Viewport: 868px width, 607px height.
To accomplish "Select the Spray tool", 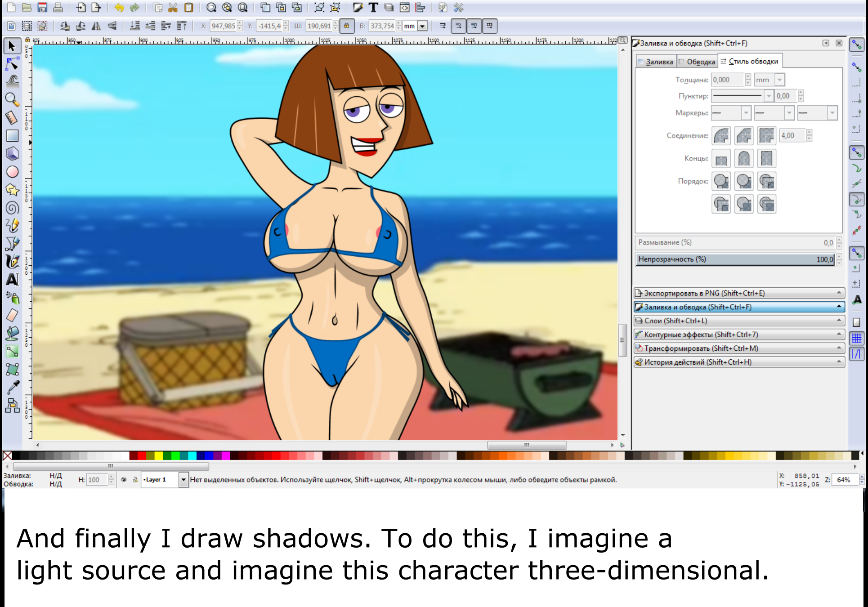I will click(x=12, y=297).
